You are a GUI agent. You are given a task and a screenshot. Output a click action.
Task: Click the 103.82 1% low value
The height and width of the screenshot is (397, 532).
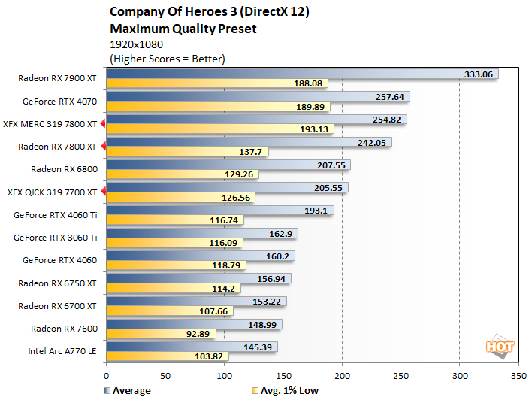click(209, 356)
